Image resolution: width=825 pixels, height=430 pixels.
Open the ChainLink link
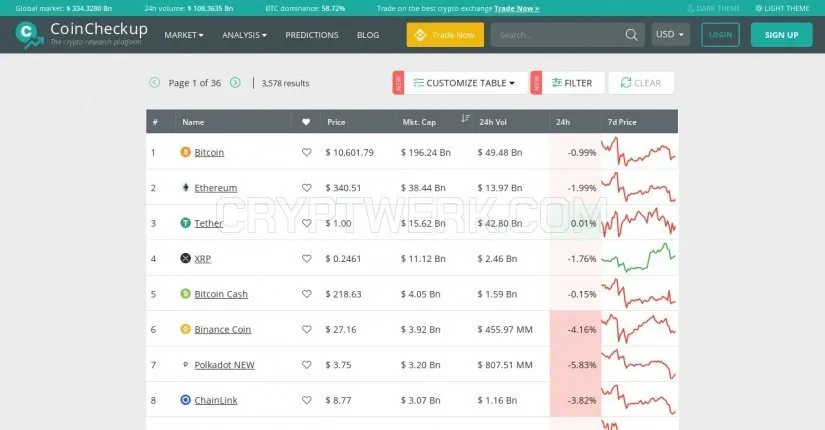coord(216,400)
